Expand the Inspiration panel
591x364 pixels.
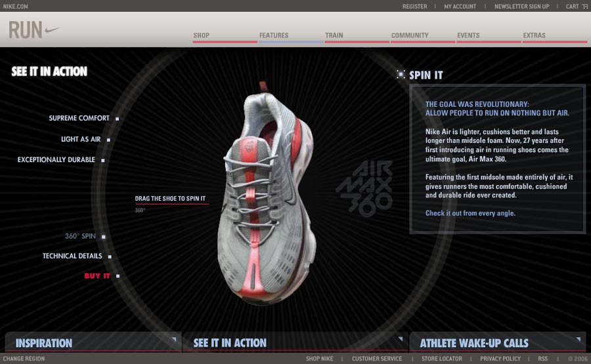174,340
